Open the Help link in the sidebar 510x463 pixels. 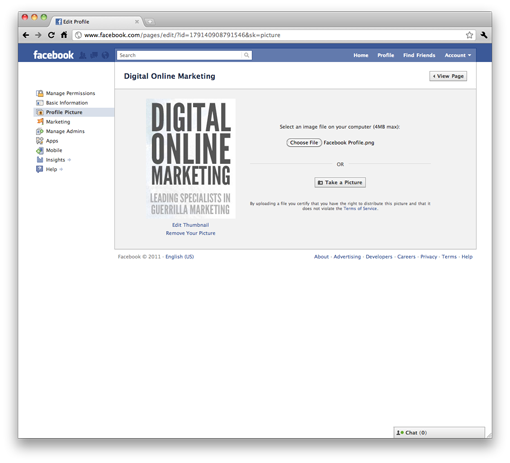coord(51,169)
